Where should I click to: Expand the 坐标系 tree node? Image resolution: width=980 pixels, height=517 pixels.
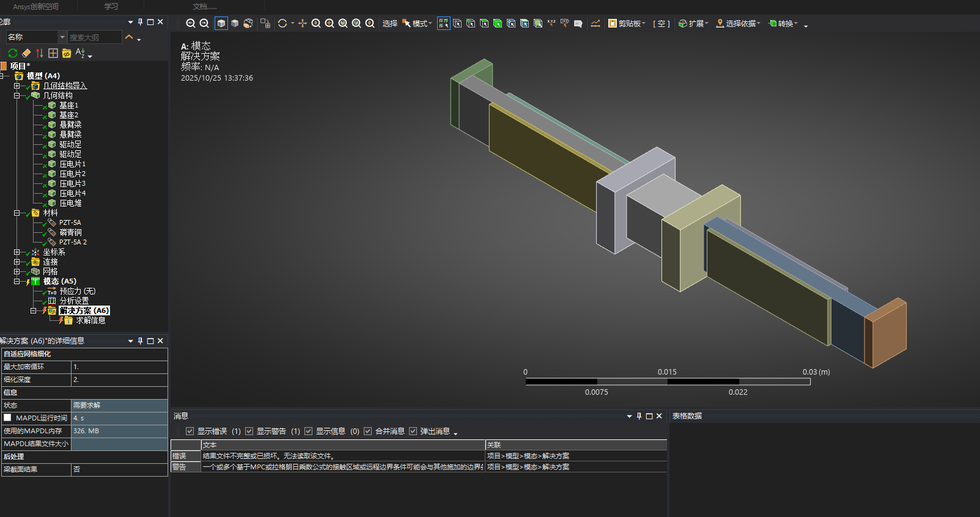[x=17, y=252]
